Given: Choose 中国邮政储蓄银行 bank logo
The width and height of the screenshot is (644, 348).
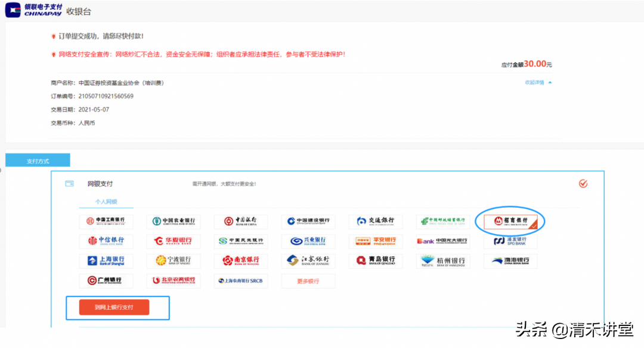Looking at the screenshot, I should coord(442,221).
